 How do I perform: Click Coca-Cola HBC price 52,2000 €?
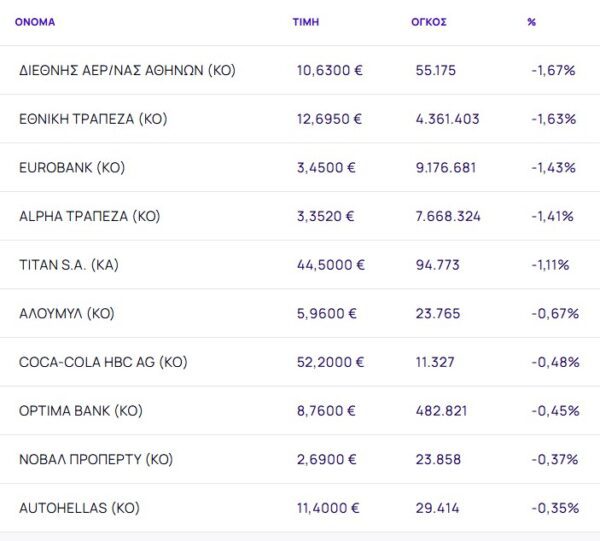point(331,362)
